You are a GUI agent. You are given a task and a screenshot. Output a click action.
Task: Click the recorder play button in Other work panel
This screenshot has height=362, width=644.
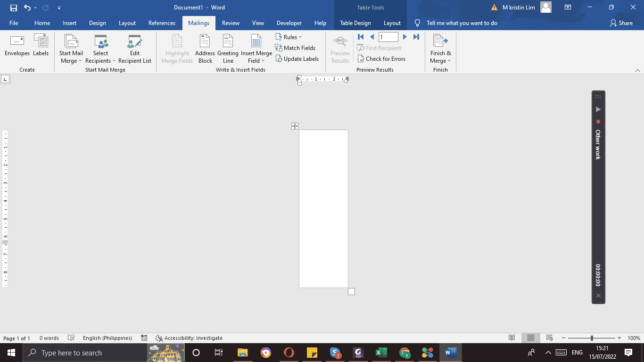(x=598, y=109)
